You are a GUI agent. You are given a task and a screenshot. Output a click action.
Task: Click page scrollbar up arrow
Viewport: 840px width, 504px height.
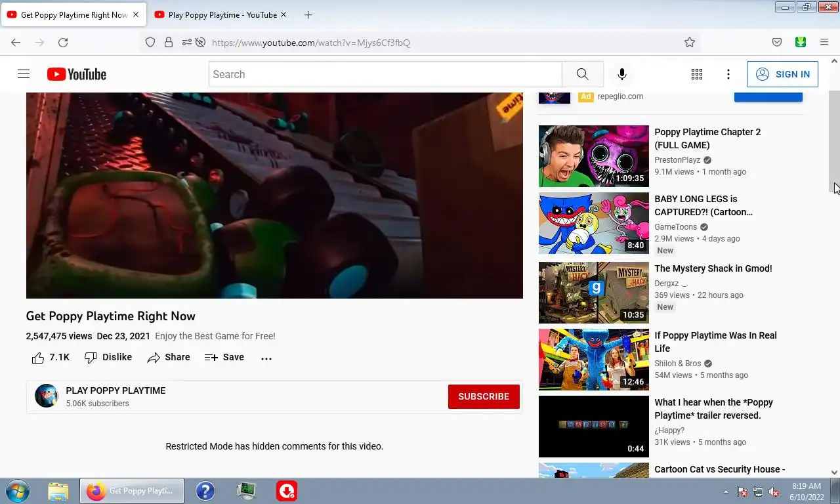click(834, 61)
